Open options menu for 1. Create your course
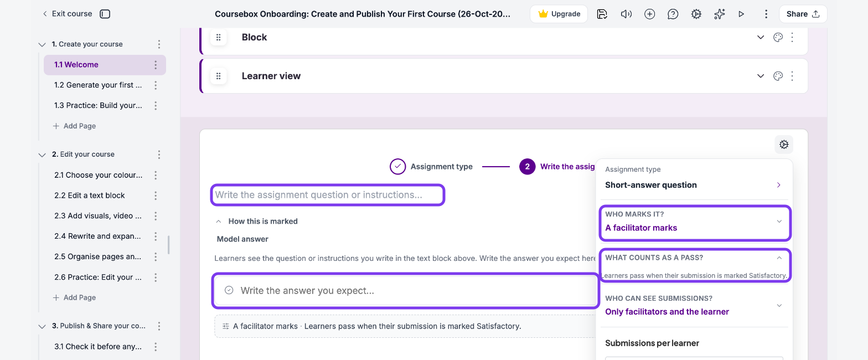Viewport: 868px width, 360px height. pyautogui.click(x=159, y=44)
